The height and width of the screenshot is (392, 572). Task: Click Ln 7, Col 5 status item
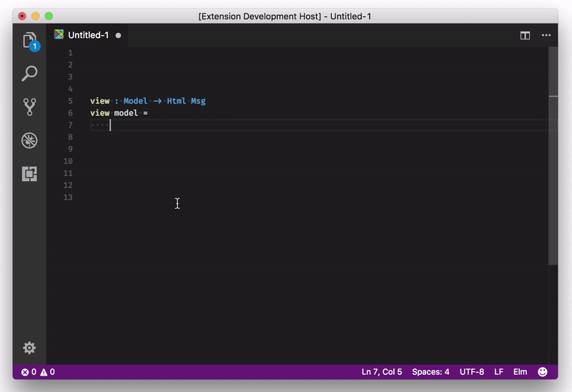click(382, 372)
